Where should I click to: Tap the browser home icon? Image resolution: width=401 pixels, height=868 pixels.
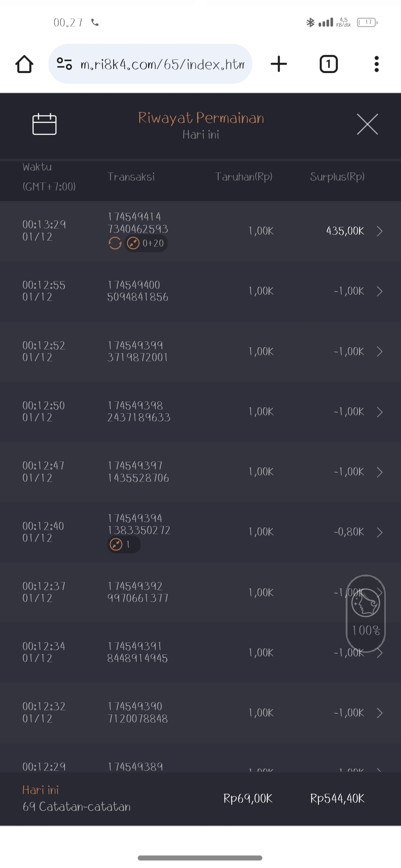[x=25, y=64]
